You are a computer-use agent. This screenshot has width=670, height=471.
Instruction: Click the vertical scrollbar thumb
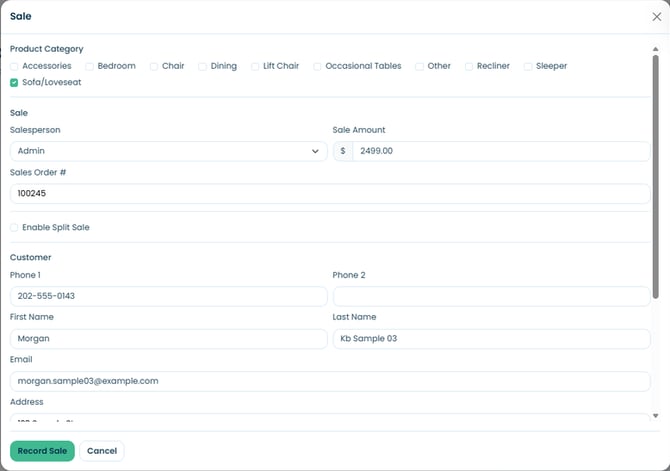655,177
